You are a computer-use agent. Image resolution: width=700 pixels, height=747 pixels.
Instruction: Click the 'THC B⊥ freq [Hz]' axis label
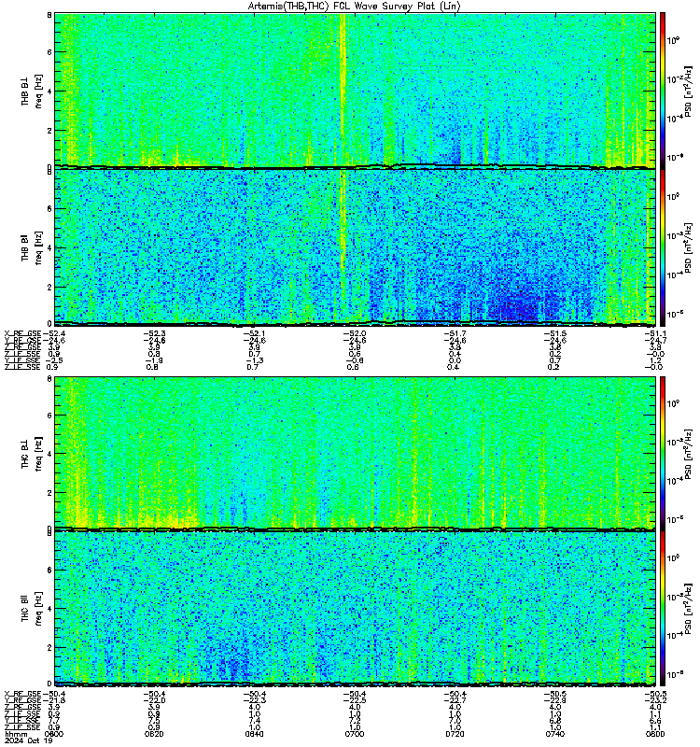tap(32, 454)
